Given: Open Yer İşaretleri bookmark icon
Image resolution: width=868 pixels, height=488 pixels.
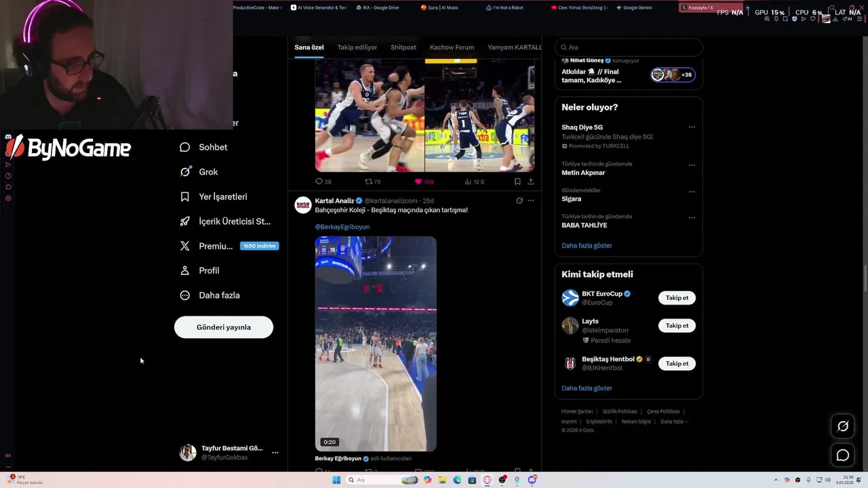Looking at the screenshot, I should pyautogui.click(x=184, y=197).
